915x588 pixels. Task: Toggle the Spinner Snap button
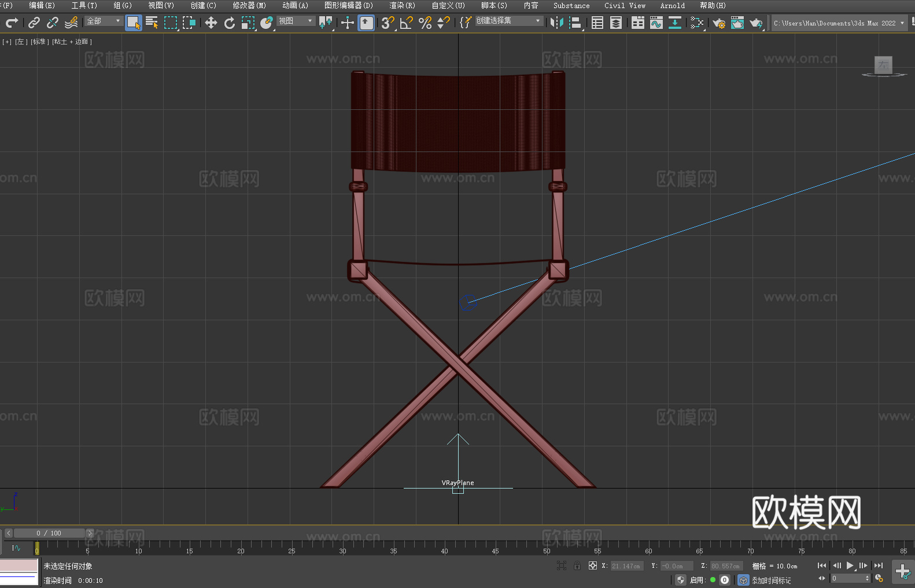[x=444, y=23]
